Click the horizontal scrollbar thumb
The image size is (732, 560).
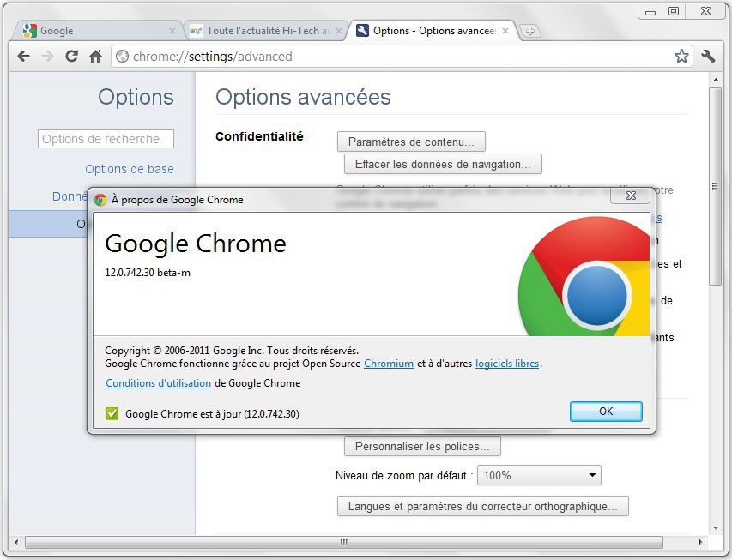[344, 542]
